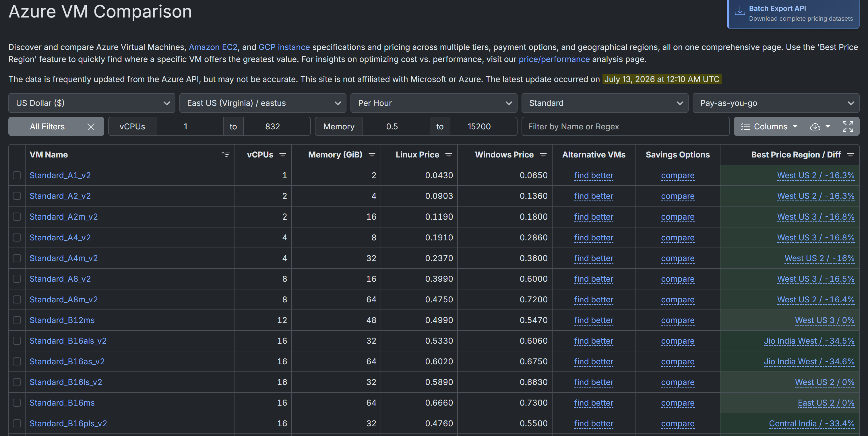Select the Standard_A2m_v2 row checkbox
This screenshot has height=436, width=868.
coord(17,217)
